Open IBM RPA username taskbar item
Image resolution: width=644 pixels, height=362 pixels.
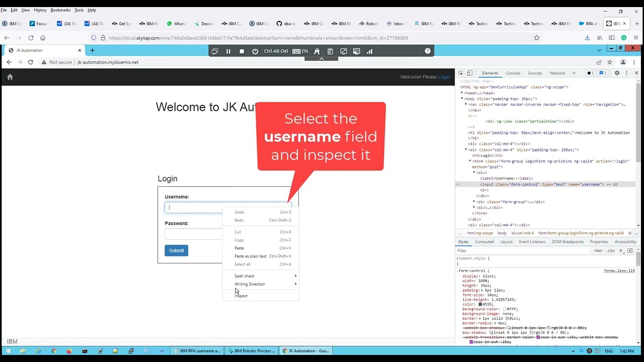[197, 351]
